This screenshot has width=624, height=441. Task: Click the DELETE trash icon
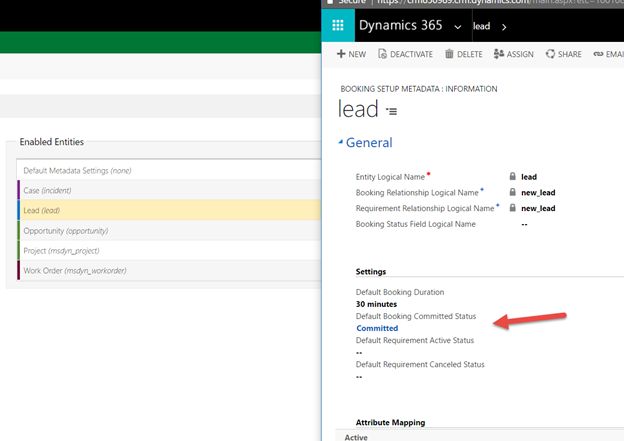click(449, 54)
